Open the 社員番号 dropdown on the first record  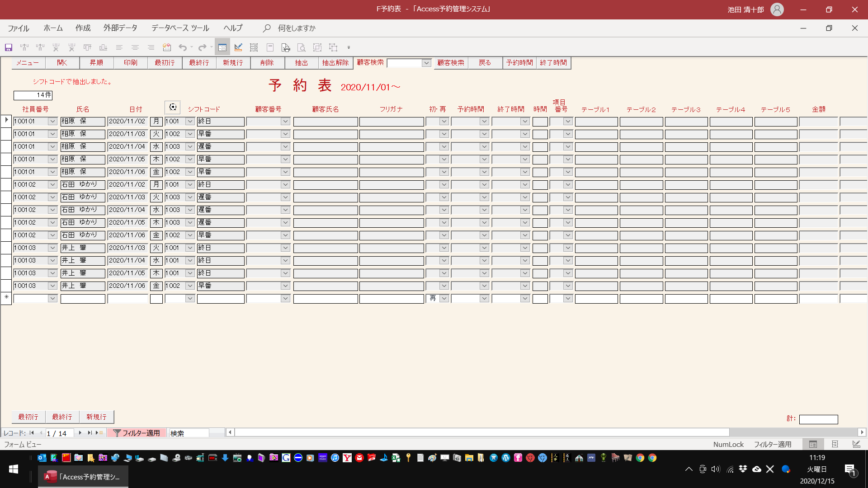53,121
